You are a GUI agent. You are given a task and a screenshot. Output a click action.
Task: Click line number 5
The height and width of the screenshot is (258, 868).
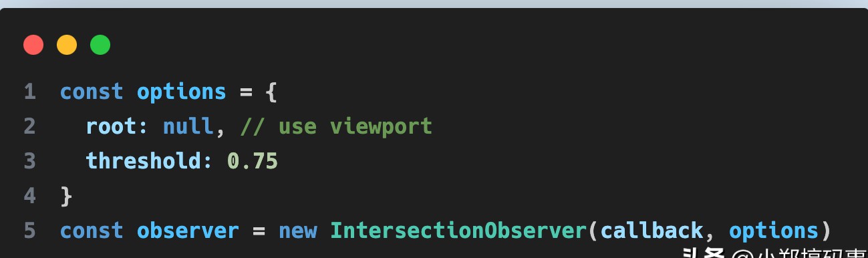(x=29, y=231)
